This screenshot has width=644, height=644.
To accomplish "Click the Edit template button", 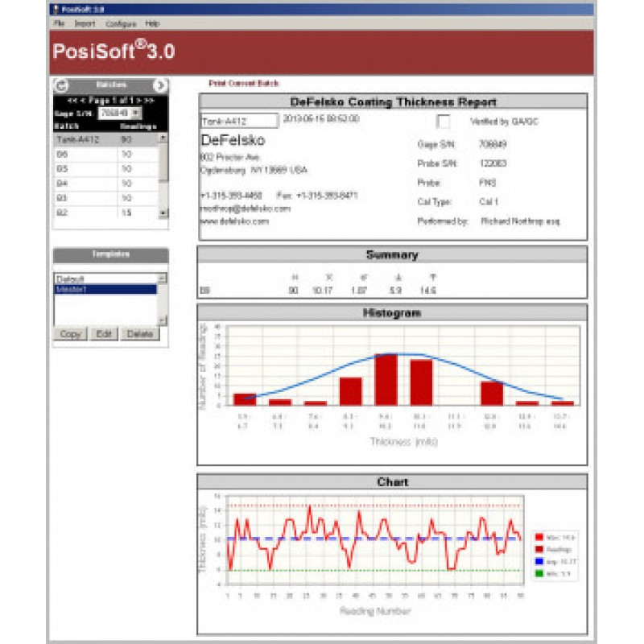I will [x=104, y=334].
